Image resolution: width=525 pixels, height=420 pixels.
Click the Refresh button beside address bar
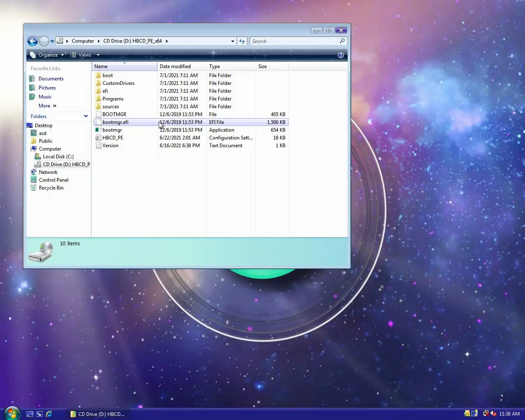(242, 41)
